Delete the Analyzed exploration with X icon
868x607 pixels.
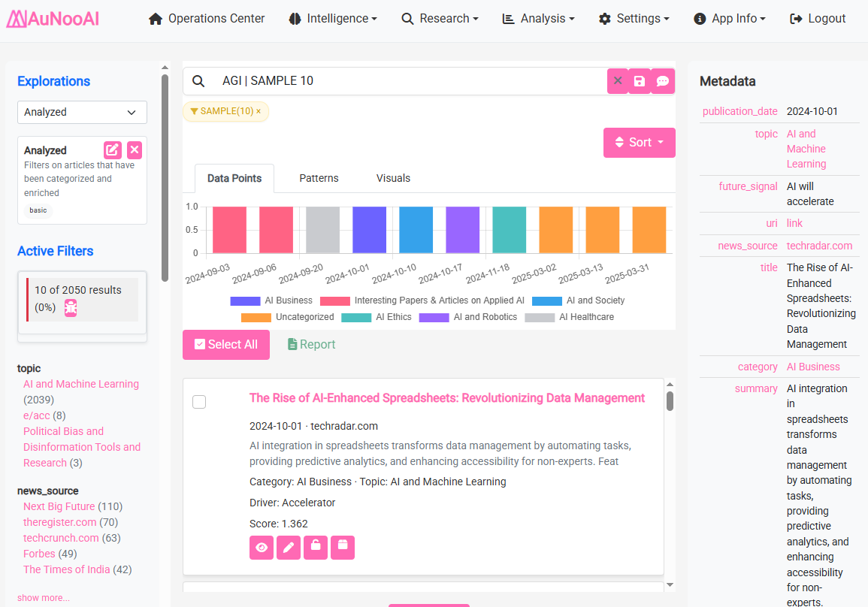[x=135, y=149]
